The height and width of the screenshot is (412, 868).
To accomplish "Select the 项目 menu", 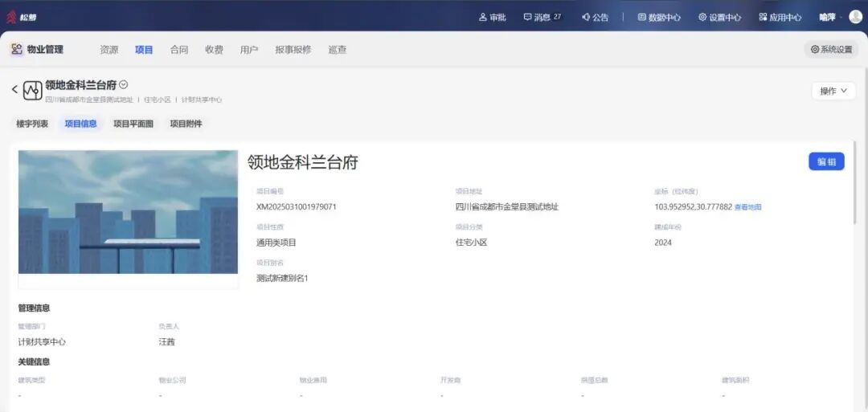I will pyautogui.click(x=144, y=50).
